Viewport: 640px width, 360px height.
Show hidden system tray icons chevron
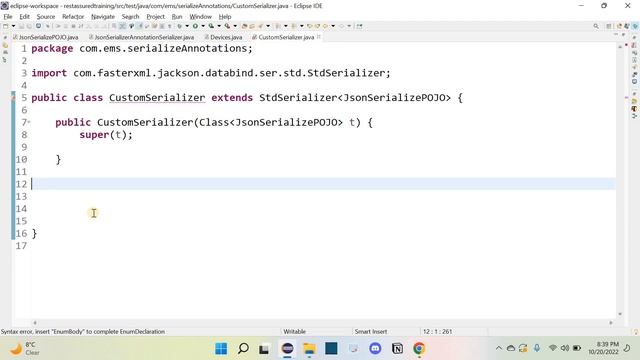498,348
